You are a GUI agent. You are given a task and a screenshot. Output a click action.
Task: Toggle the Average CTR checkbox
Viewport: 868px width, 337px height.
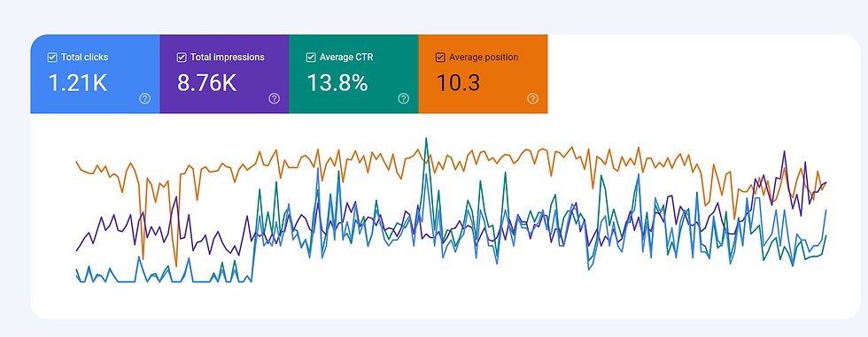click(311, 57)
